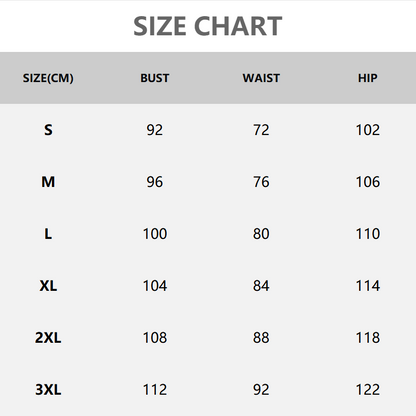Viewport: 416px width, 416px height.
Task: Select waist value 84 for size XL
Action: pos(261,286)
